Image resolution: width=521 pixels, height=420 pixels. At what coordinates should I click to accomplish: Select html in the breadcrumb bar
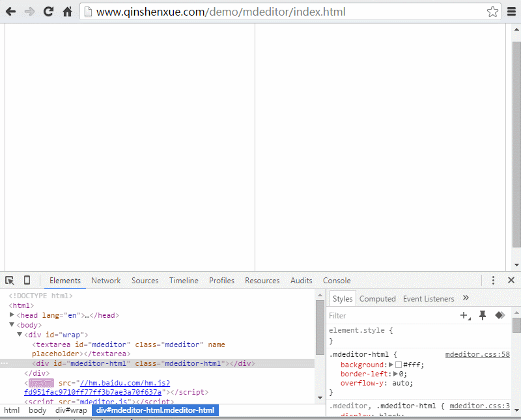12,410
